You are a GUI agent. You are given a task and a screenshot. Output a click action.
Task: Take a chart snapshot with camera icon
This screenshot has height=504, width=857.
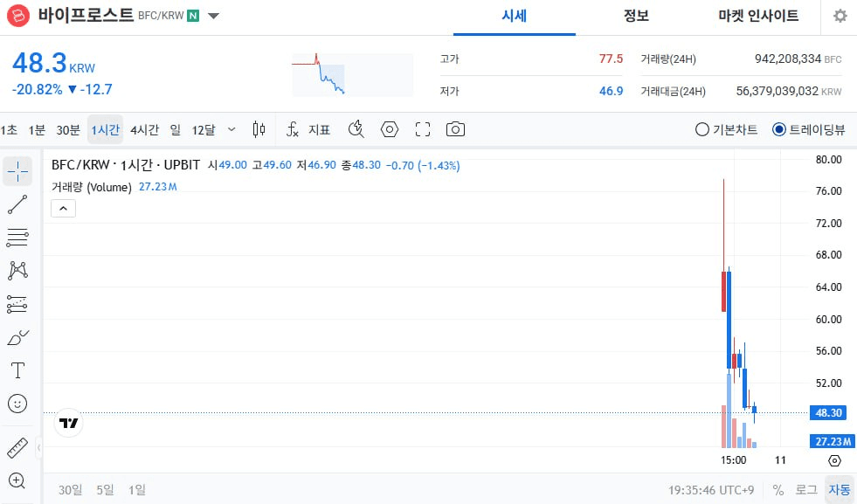455,129
